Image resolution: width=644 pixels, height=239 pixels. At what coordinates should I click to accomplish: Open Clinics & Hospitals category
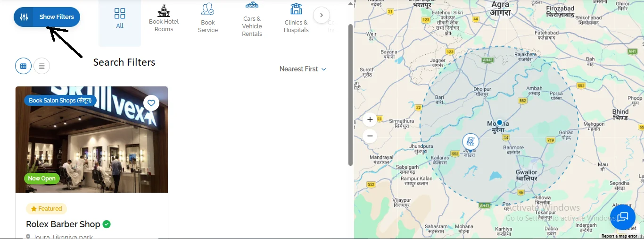tap(296, 19)
